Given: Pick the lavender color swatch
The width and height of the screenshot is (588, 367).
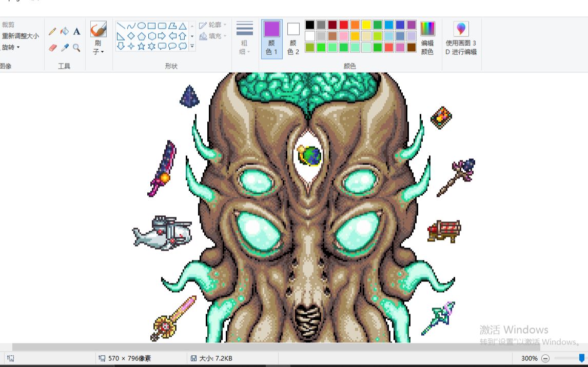Looking at the screenshot, I should (x=411, y=36).
